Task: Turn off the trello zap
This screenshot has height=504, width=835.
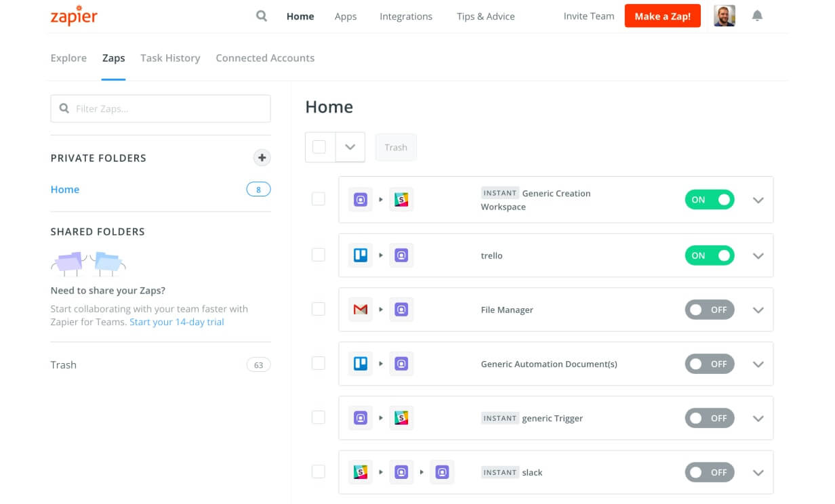Action: (x=710, y=255)
